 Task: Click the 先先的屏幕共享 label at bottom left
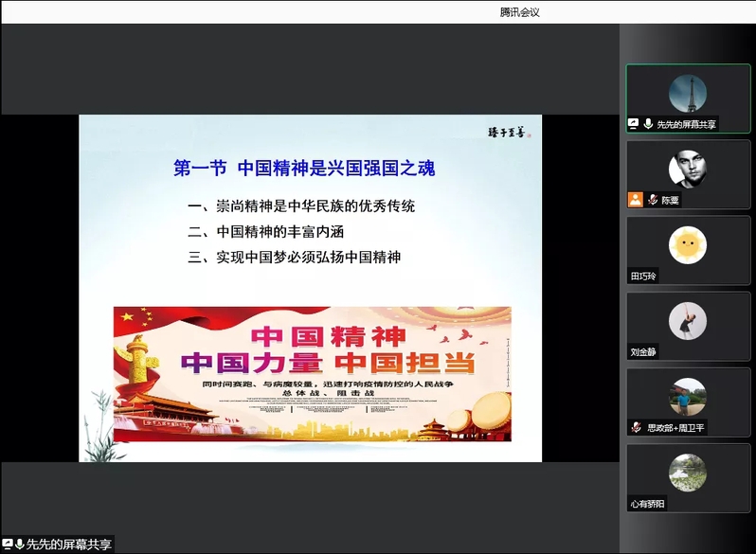click(68, 545)
